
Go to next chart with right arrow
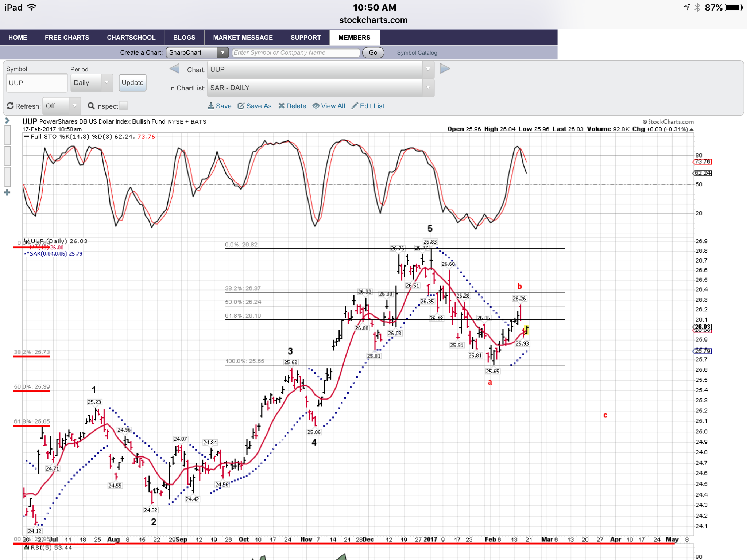(445, 69)
